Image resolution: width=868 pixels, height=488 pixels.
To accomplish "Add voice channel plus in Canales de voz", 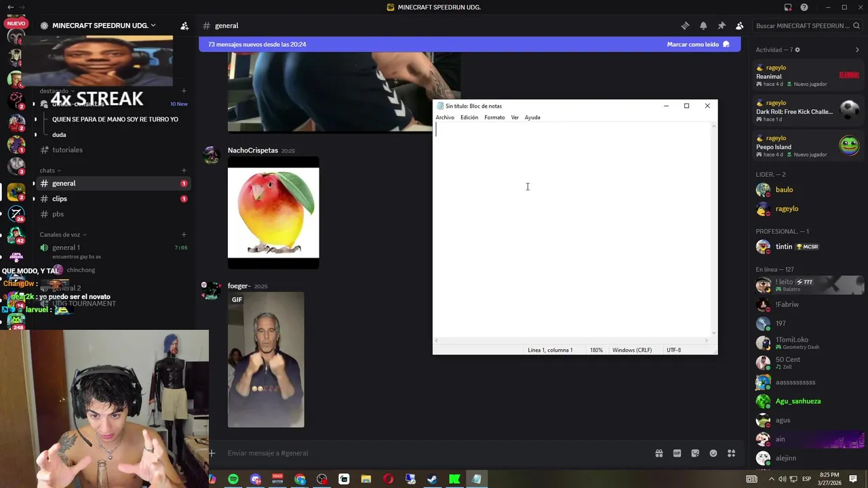I will pos(184,235).
